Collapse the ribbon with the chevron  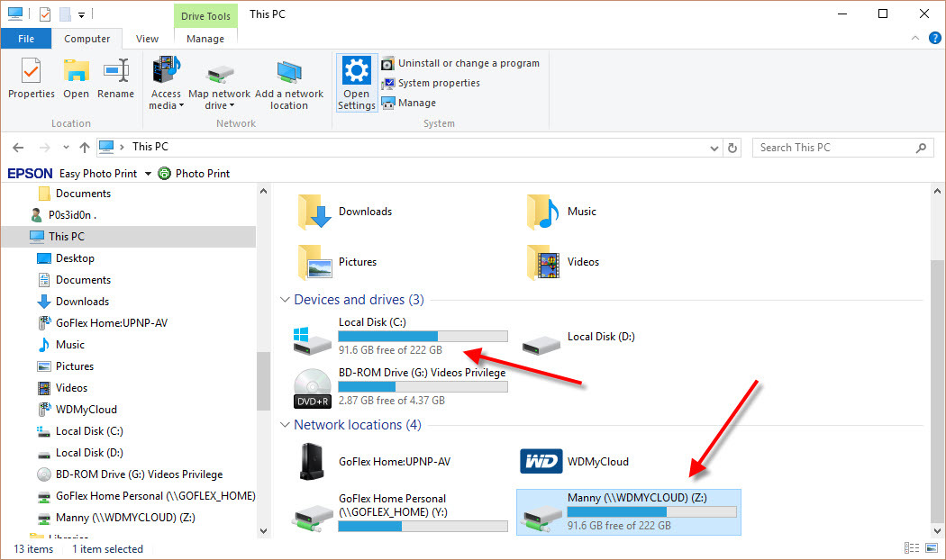coord(915,38)
